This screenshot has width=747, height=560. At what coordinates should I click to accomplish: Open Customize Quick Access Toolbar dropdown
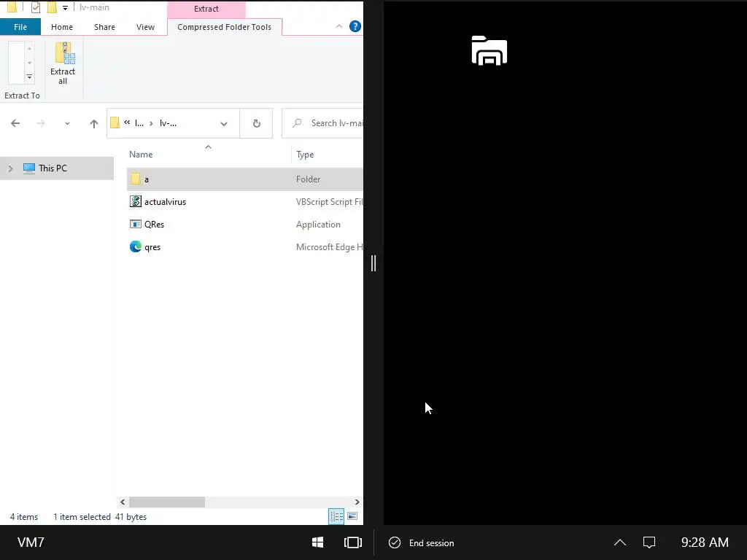point(65,7)
